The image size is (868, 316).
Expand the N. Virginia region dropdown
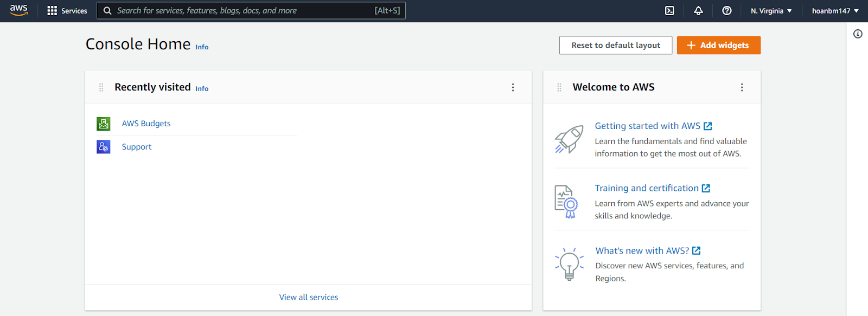[771, 11]
